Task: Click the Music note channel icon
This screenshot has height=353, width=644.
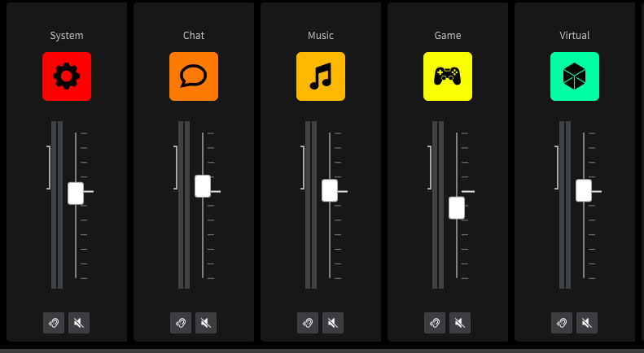Action: [321, 76]
